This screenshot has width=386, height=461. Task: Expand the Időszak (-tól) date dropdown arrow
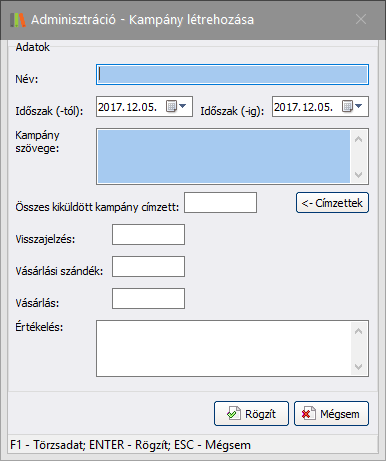[183, 106]
